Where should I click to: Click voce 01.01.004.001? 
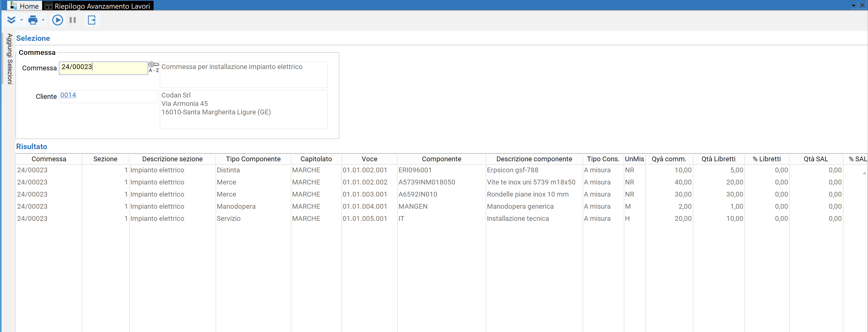370,207
